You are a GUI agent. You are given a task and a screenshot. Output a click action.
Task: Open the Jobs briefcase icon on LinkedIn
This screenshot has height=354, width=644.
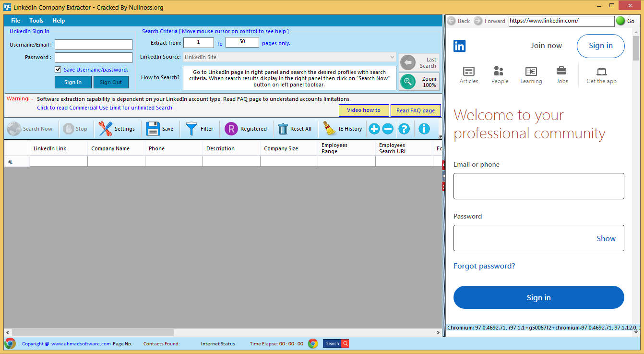pos(561,71)
